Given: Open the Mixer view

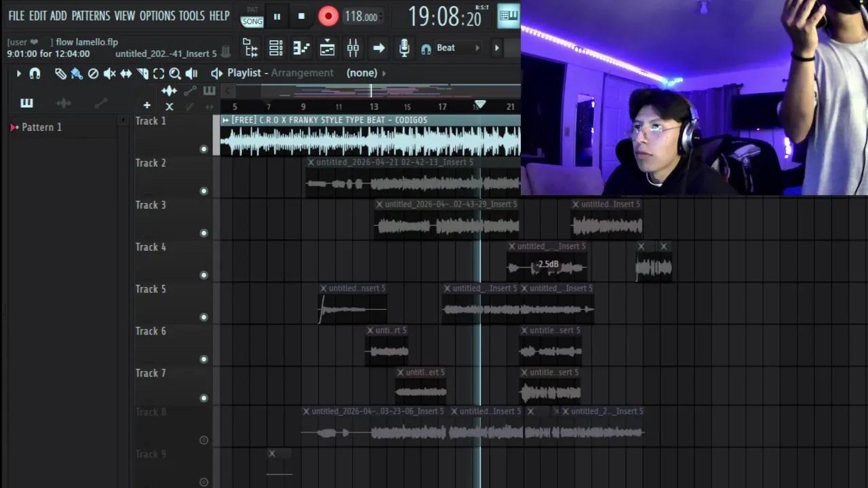Looking at the screenshot, I should point(353,47).
